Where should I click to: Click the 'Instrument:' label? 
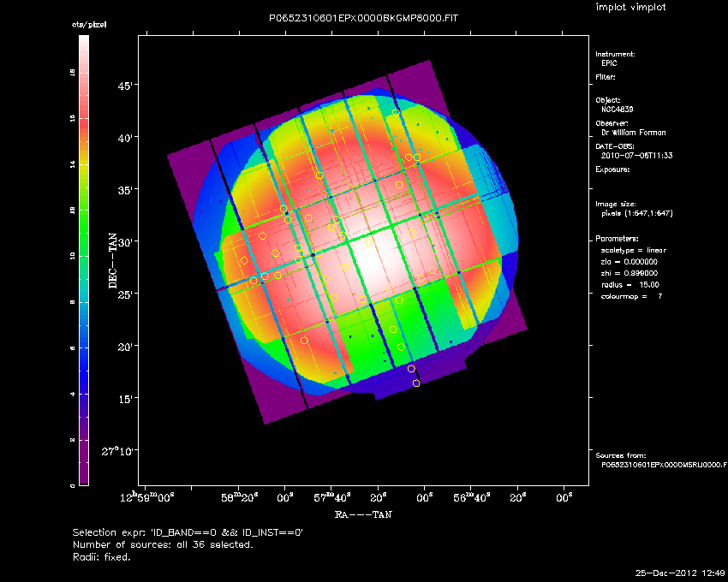[615, 54]
